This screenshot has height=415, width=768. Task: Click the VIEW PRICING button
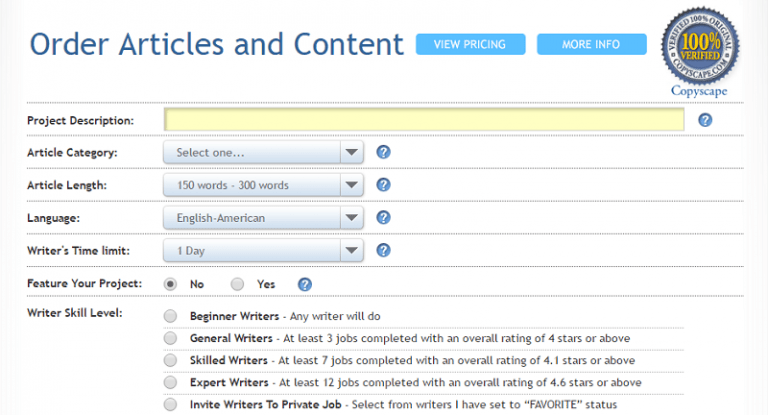click(x=471, y=44)
